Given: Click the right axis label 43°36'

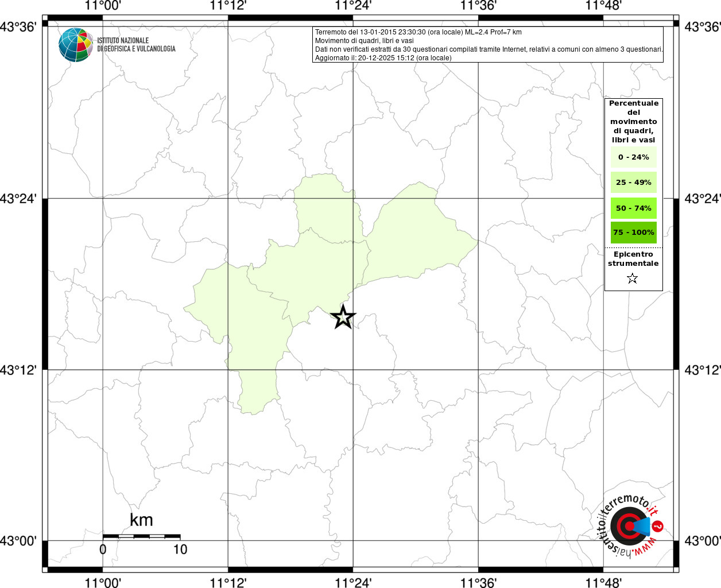Looking at the screenshot, I should click(703, 27).
